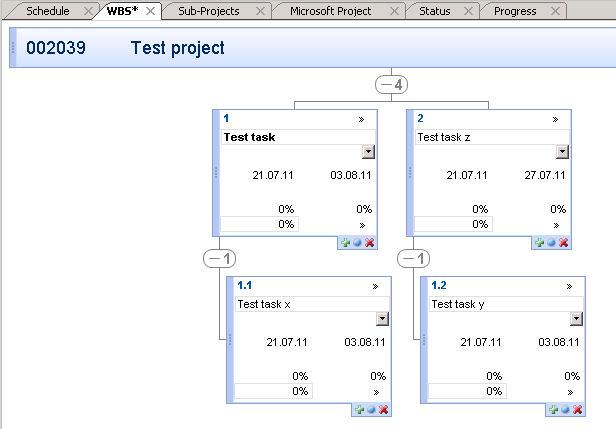Close the Microsoft Project tab
Viewport: 616px width, 429px height.
click(394, 11)
